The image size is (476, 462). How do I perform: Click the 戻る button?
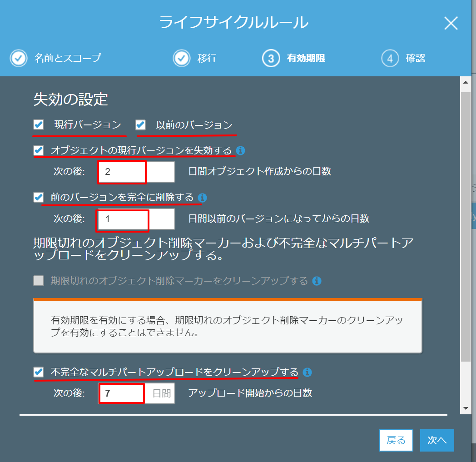(396, 440)
